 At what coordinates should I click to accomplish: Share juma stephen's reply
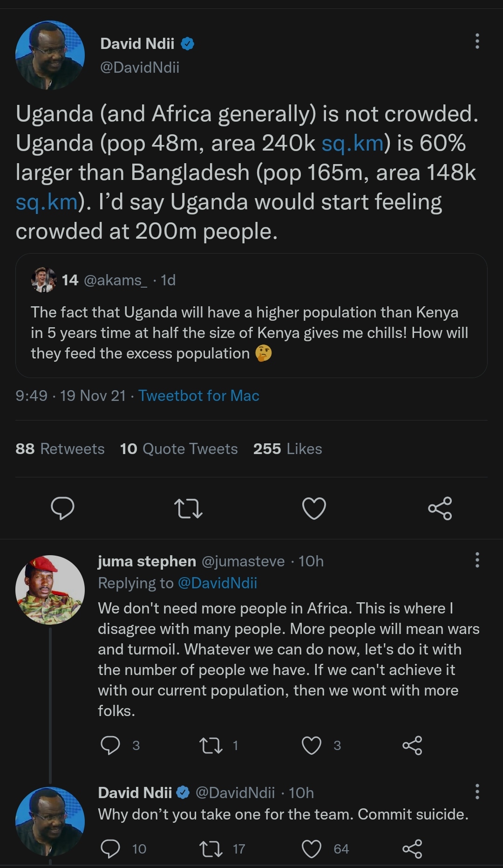point(412,745)
